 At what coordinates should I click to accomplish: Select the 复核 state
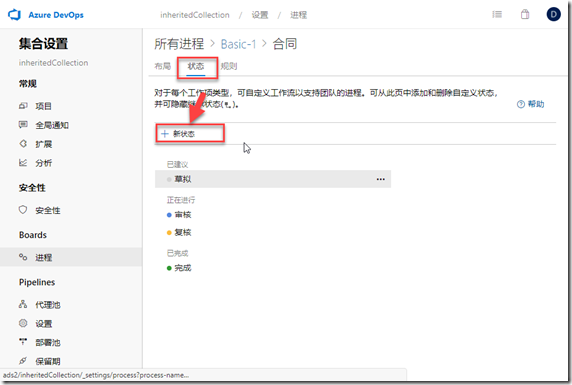click(183, 232)
